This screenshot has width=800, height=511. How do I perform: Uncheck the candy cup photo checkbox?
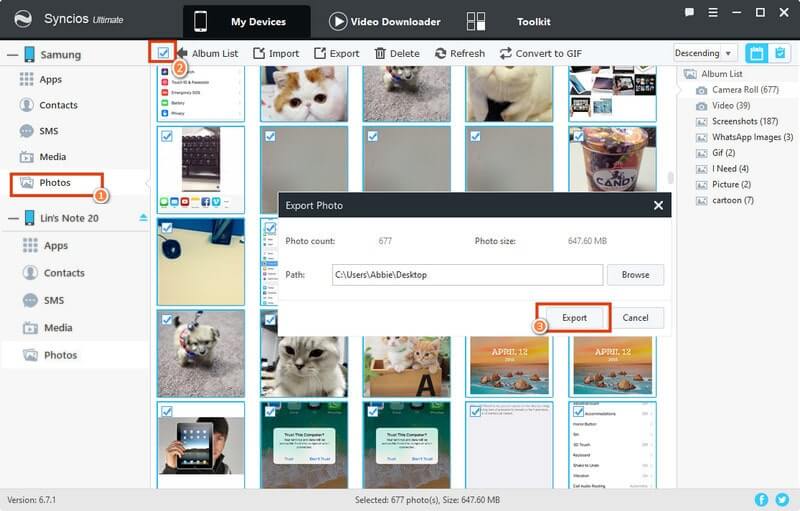[x=578, y=135]
